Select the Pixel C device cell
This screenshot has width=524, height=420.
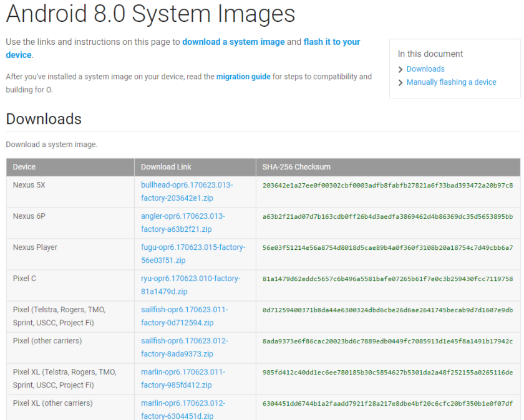click(x=70, y=285)
